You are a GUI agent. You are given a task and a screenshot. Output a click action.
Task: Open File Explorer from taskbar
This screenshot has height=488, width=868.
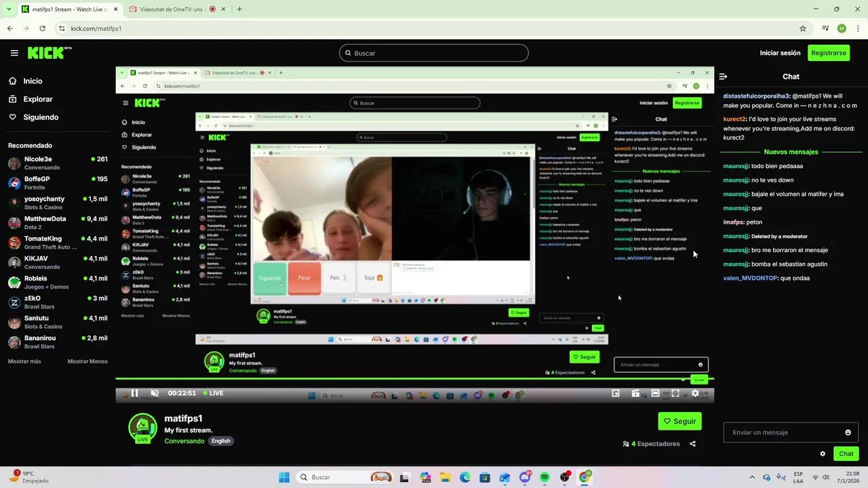tap(445, 477)
